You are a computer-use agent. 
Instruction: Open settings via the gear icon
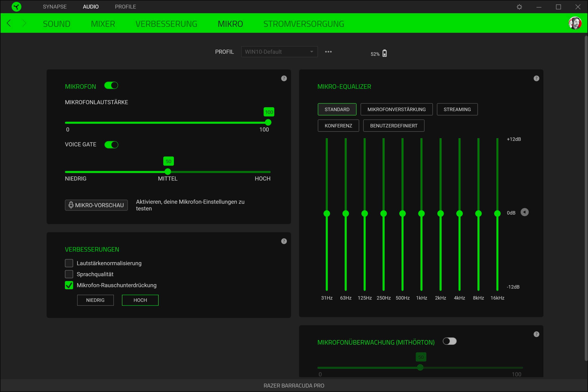(519, 7)
